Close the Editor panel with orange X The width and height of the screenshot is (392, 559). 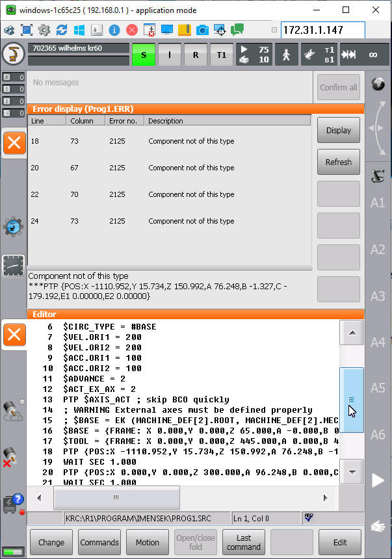coord(14,335)
